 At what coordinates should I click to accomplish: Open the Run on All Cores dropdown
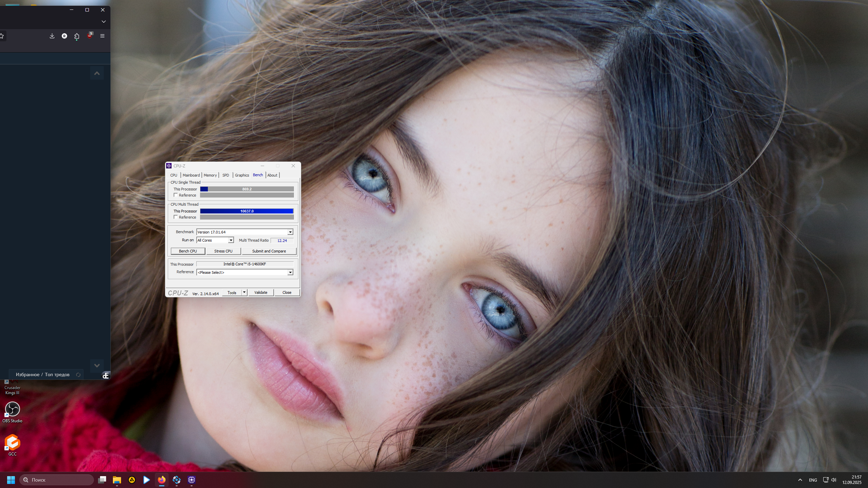click(x=231, y=240)
